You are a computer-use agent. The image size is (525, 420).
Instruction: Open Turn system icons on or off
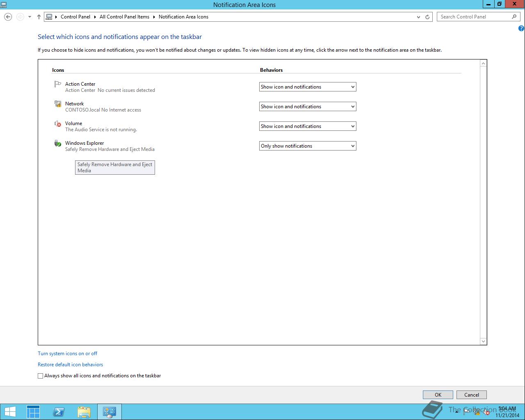coord(67,354)
